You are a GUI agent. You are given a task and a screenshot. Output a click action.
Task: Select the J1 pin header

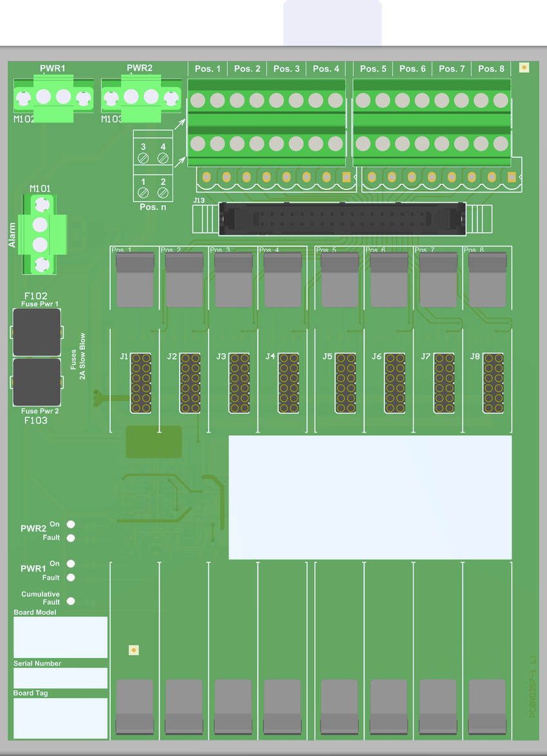click(140, 383)
